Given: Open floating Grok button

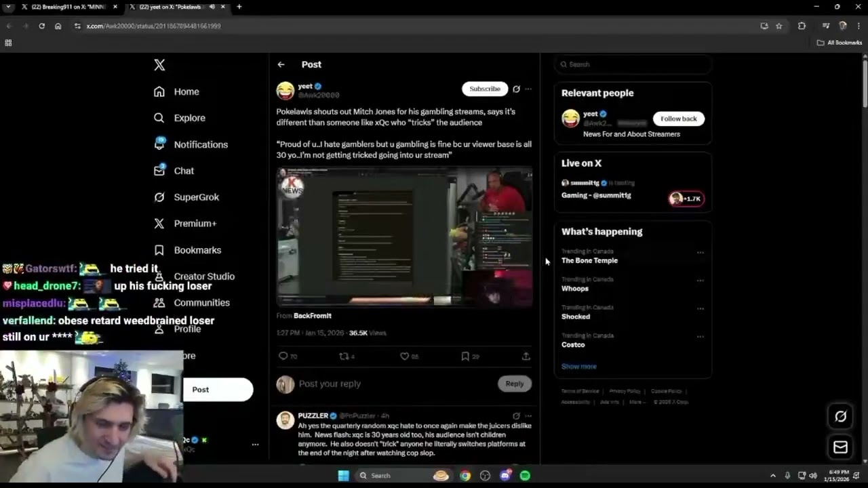Looking at the screenshot, I should 840,417.
